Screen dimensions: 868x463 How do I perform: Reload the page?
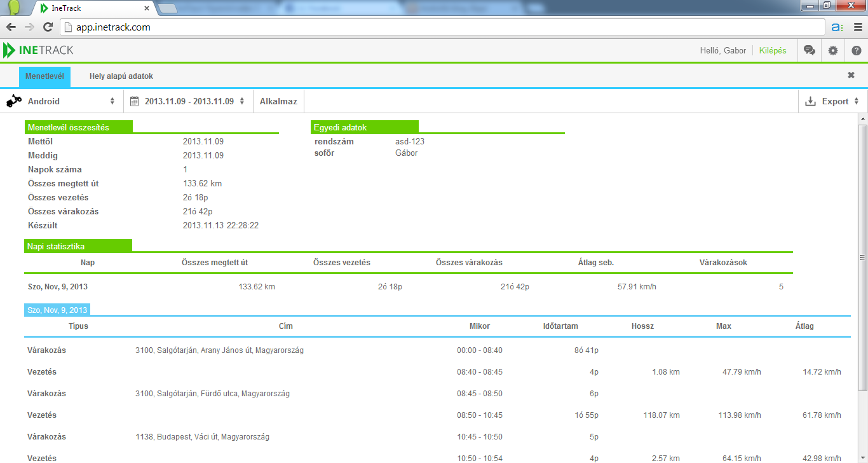click(x=48, y=27)
